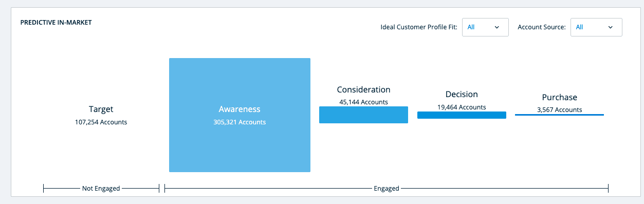
Task: Click the Predictive In-Market panel title
Action: [x=56, y=23]
